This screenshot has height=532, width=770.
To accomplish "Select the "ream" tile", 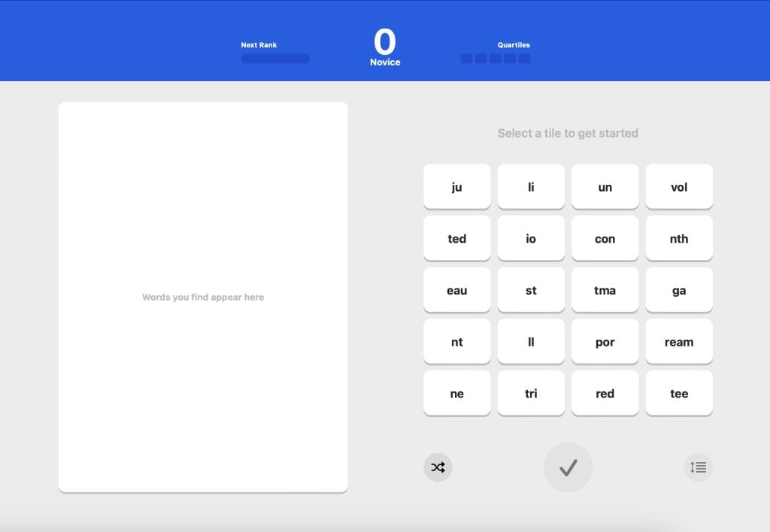I will (x=678, y=342).
